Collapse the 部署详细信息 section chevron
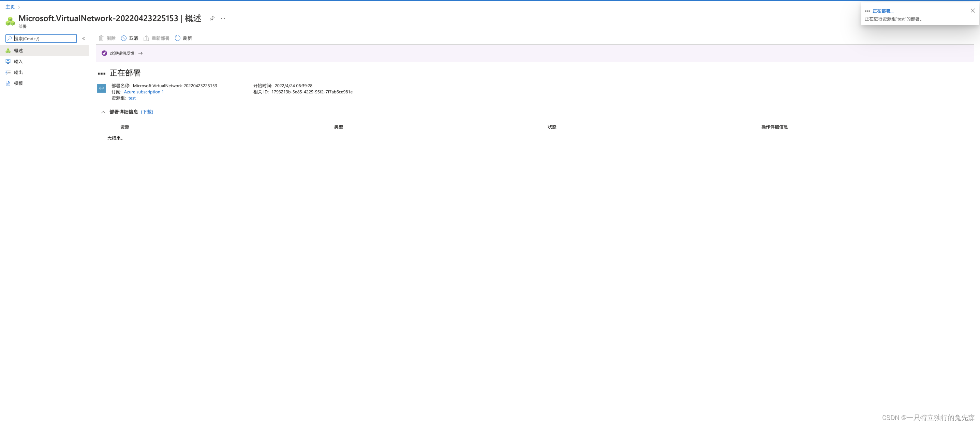The image size is (980, 424). 103,112
